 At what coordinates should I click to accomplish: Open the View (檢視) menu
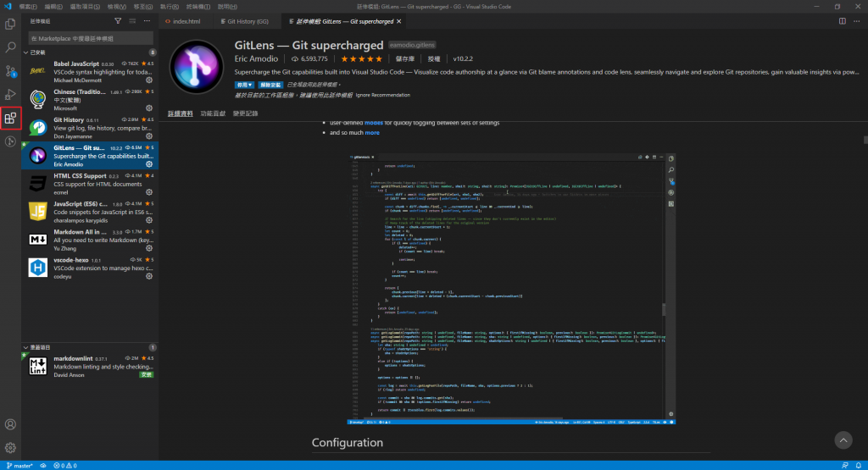click(117, 7)
